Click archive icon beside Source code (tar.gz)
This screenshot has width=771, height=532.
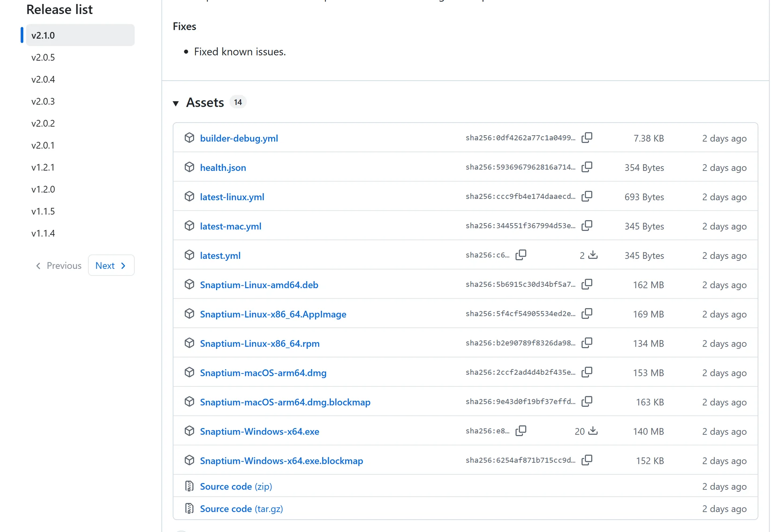click(x=189, y=508)
